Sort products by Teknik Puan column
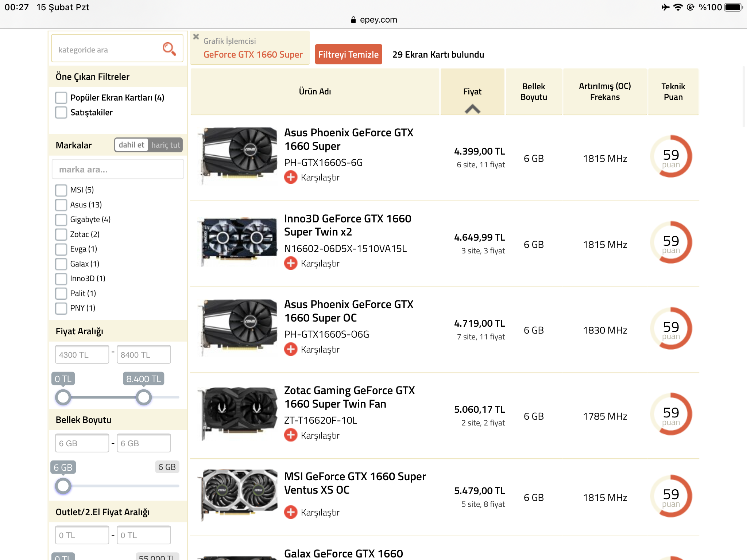 [673, 92]
